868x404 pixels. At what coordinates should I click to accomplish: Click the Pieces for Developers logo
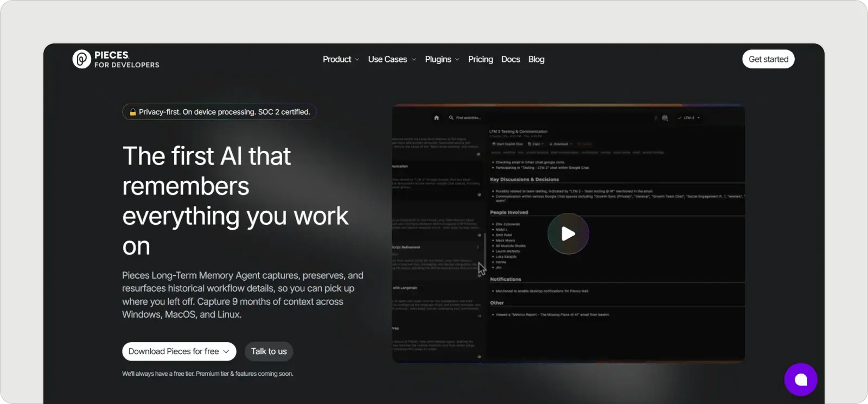click(x=116, y=59)
